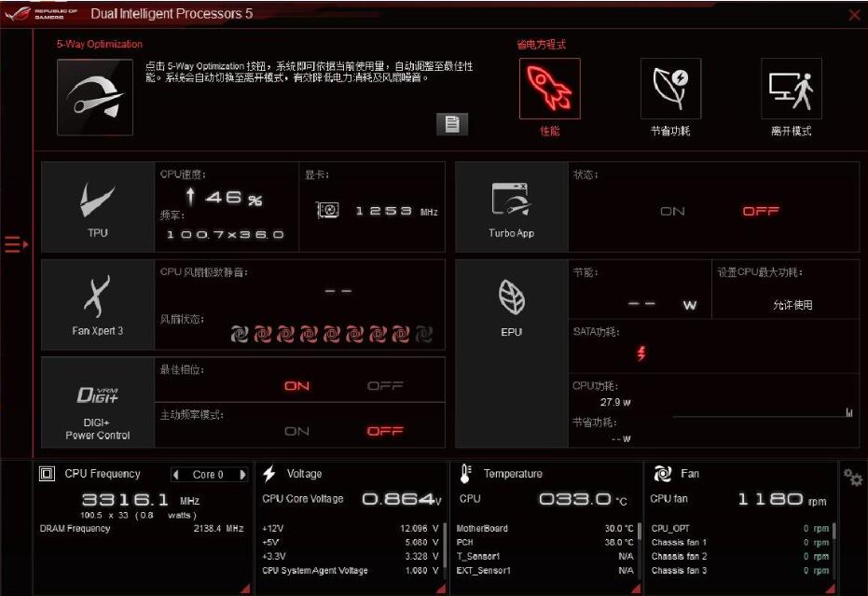This screenshot has width=868, height=596.
Task: Turn Turbo App status OFF
Action: 760,212
